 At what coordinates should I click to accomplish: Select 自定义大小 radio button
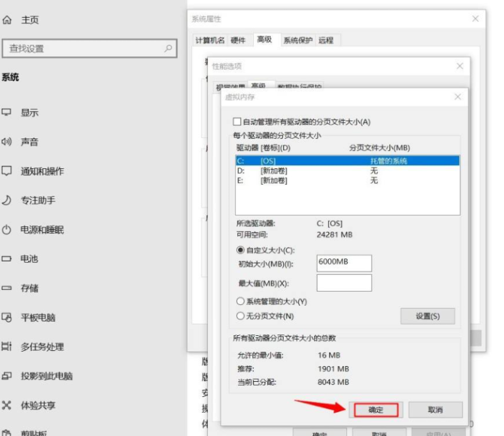pyautogui.click(x=240, y=250)
